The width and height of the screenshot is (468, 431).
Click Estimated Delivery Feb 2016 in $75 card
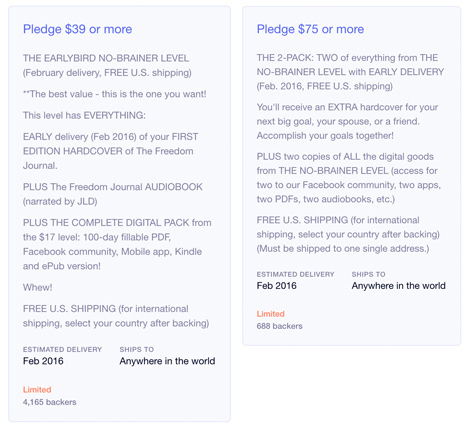click(x=295, y=280)
